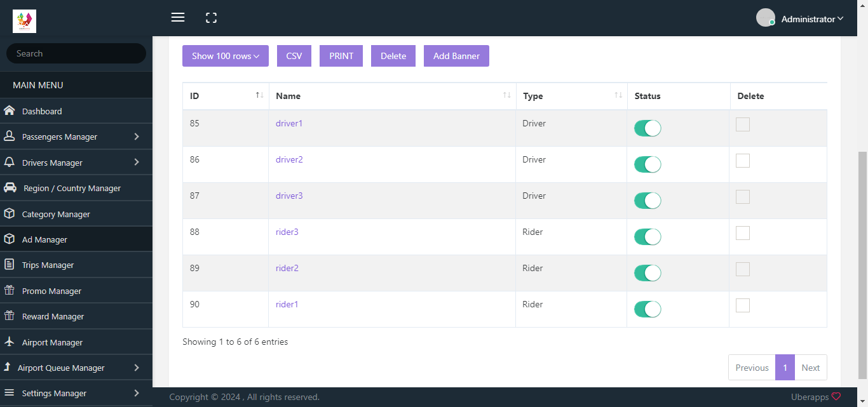The height and width of the screenshot is (407, 868).
Task: Open the Show 100 rows dropdown
Action: (x=225, y=56)
